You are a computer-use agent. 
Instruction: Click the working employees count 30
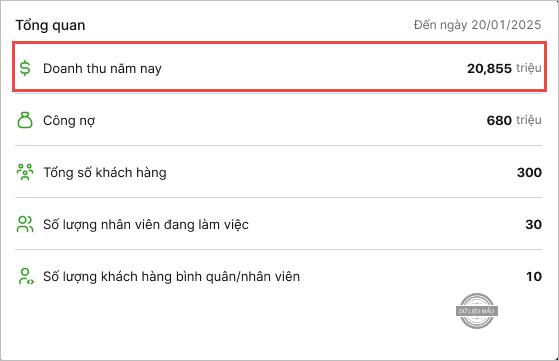tap(534, 225)
